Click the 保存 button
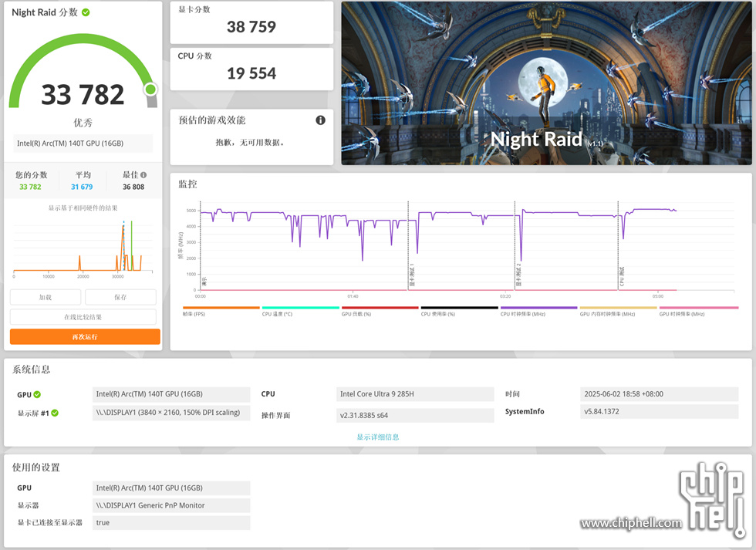 pyautogui.click(x=120, y=298)
